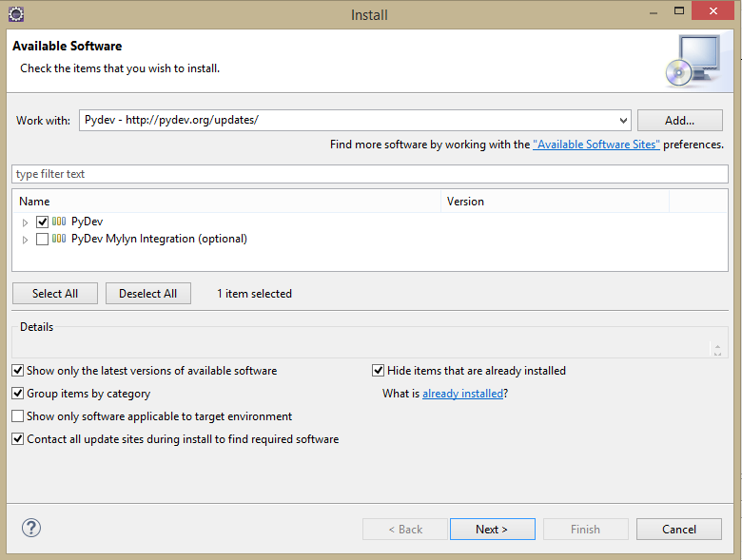Click the PyDev Mylyn Integration category icon
This screenshot has width=742, height=560.
tap(59, 239)
